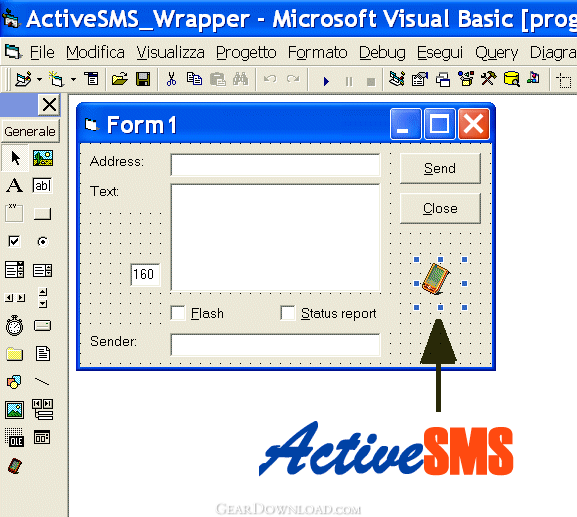The width and height of the screenshot is (577, 517).
Task: Click the Address input field
Action: (275, 165)
